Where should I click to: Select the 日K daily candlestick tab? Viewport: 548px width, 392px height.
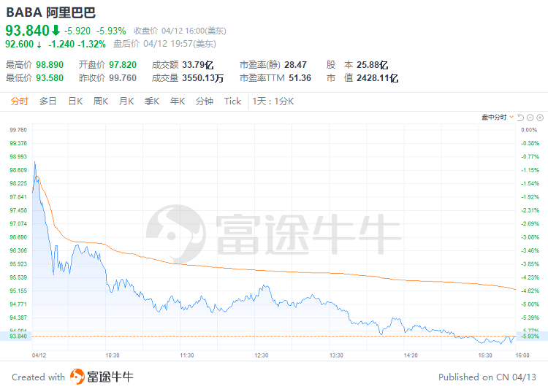pyautogui.click(x=75, y=101)
